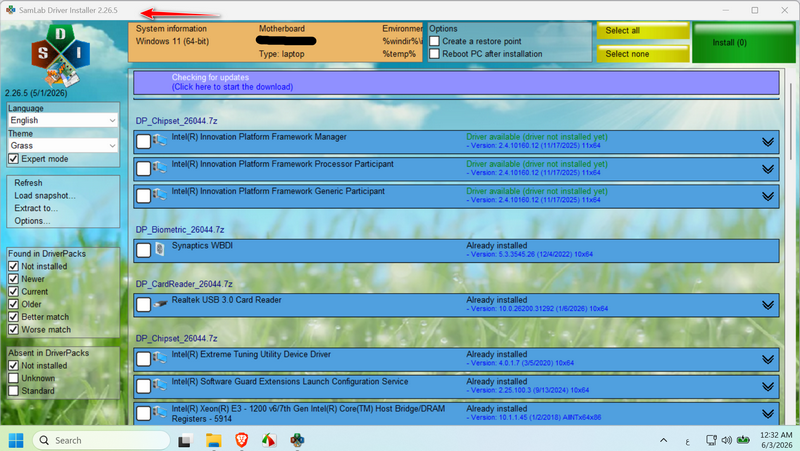Viewport: 800px width, 451px height.
Task: Click Extract to... menu item
Action: [36, 208]
